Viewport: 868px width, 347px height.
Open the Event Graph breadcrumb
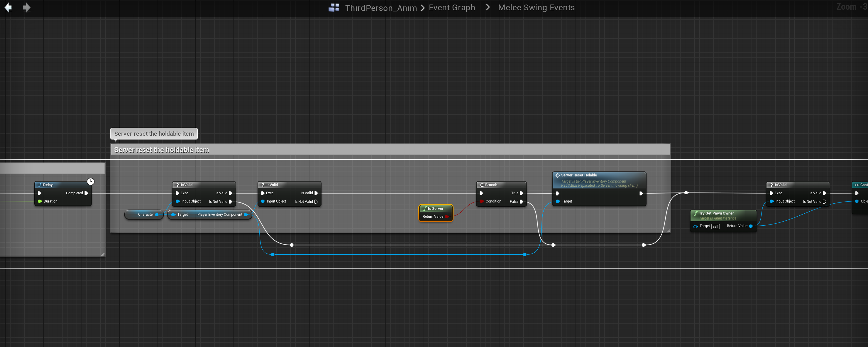click(x=451, y=7)
